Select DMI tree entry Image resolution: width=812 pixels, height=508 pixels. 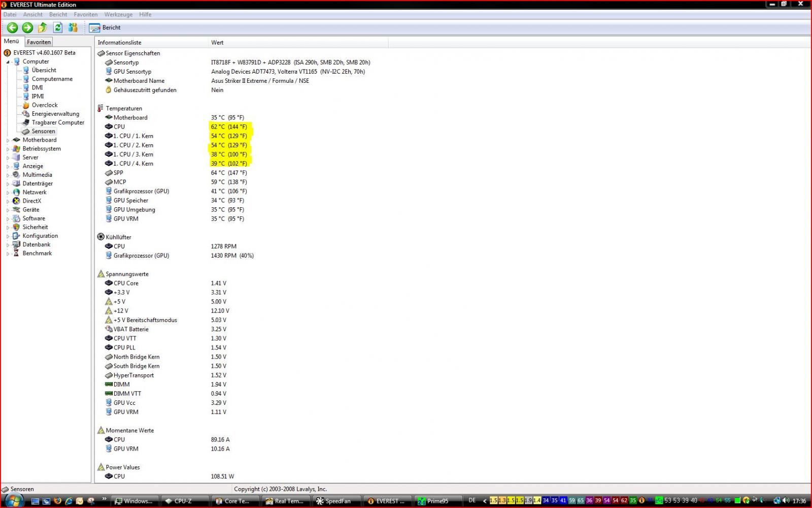(x=37, y=87)
